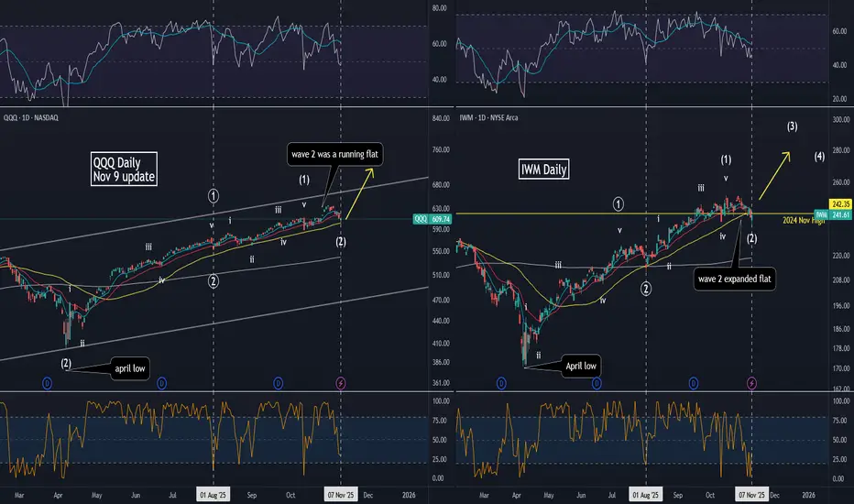Select the (4) wave label on IWM chart
The height and width of the screenshot is (504, 854).
[x=819, y=157]
